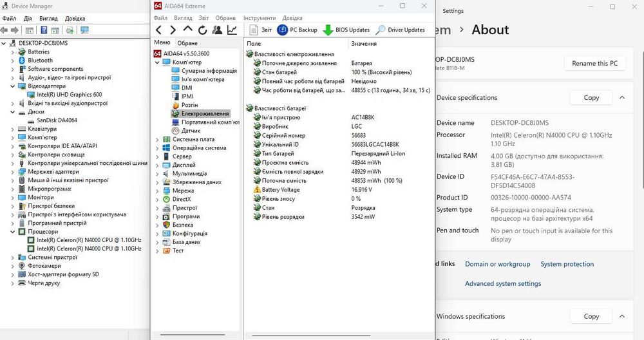Image resolution: width=644 pixels, height=340 pixels.
Task: Click Значення column header in AIDA64
Action: click(x=391, y=44)
